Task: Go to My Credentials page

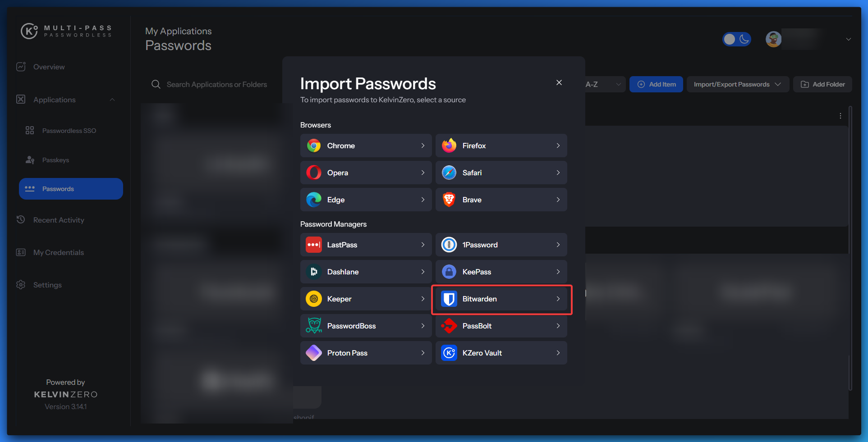Action: click(x=59, y=252)
